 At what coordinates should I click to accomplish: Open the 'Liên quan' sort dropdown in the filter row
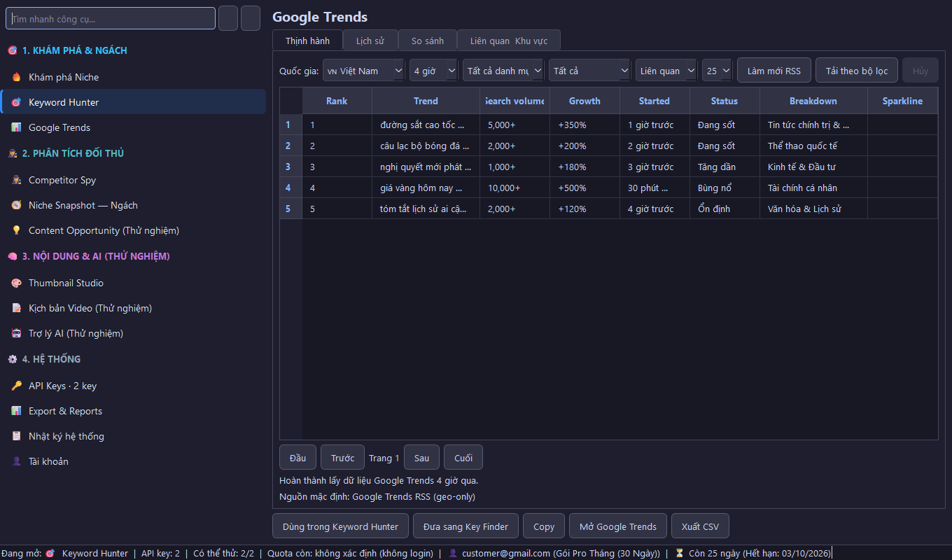[666, 71]
